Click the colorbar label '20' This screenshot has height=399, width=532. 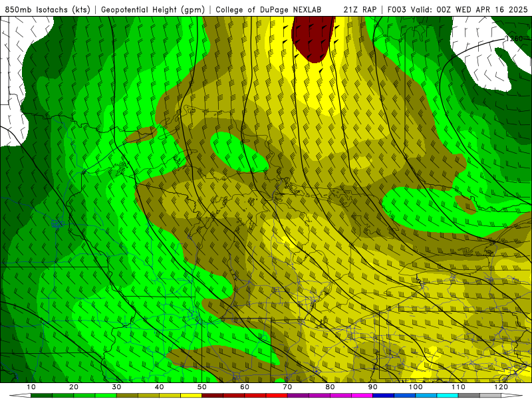[x=74, y=387]
